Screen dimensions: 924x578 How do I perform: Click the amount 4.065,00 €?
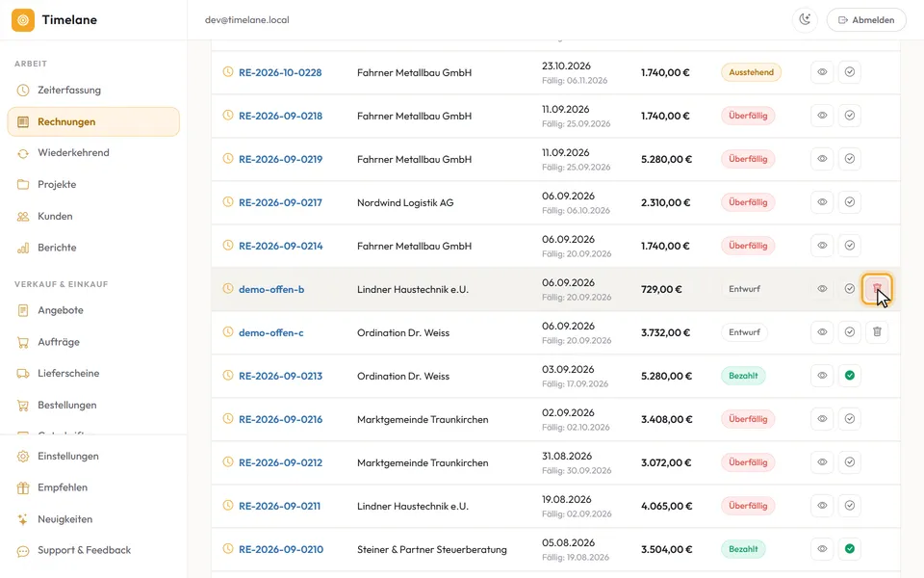[666, 506]
